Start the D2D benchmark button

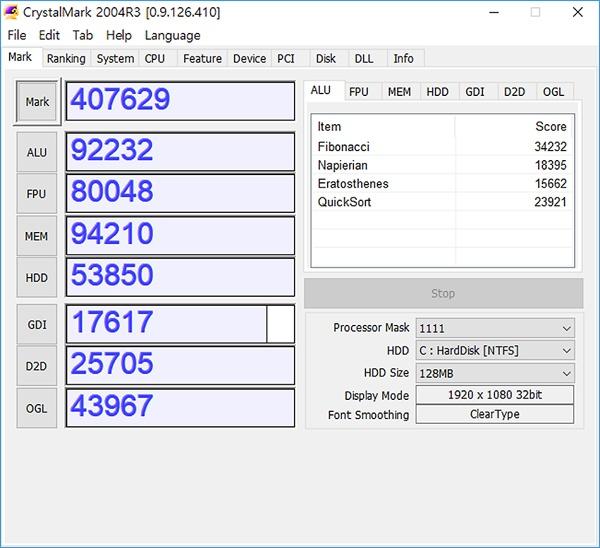coord(37,366)
